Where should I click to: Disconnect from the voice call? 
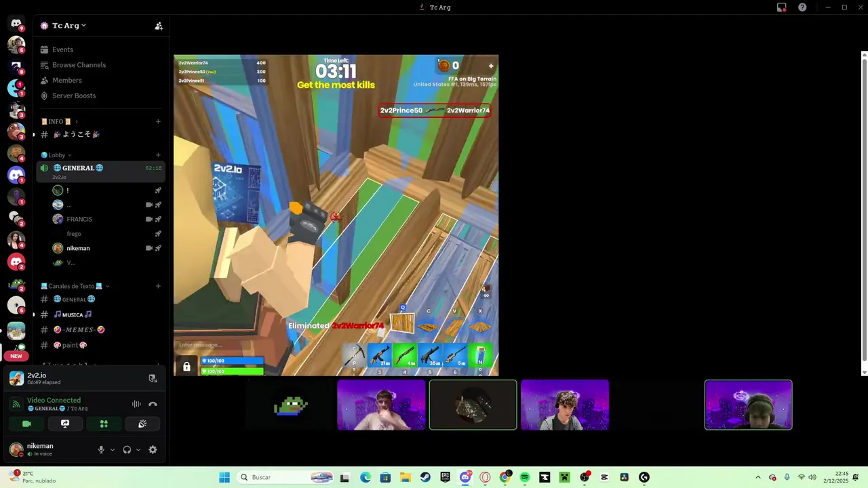(x=153, y=404)
